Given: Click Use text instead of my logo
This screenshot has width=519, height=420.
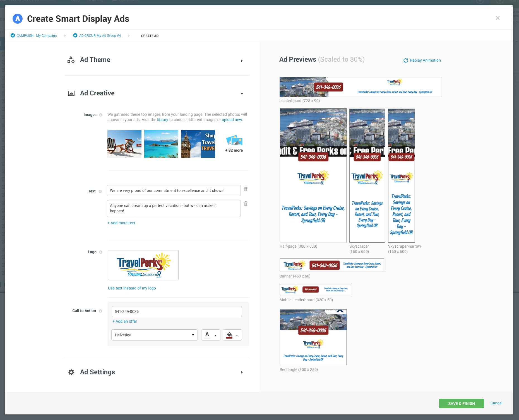Looking at the screenshot, I should 132,288.
